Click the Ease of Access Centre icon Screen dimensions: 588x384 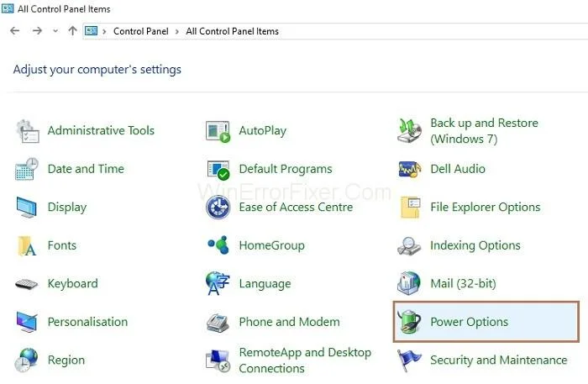(218, 208)
